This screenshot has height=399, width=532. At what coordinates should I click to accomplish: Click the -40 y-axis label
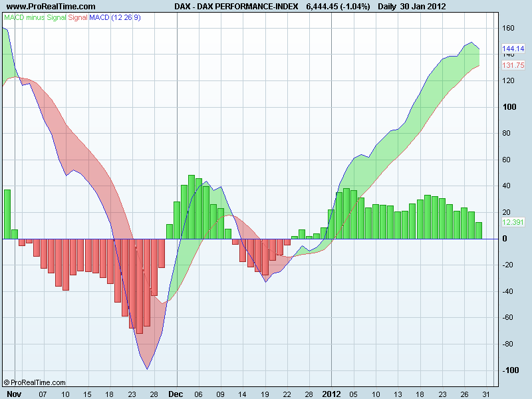[507, 291]
